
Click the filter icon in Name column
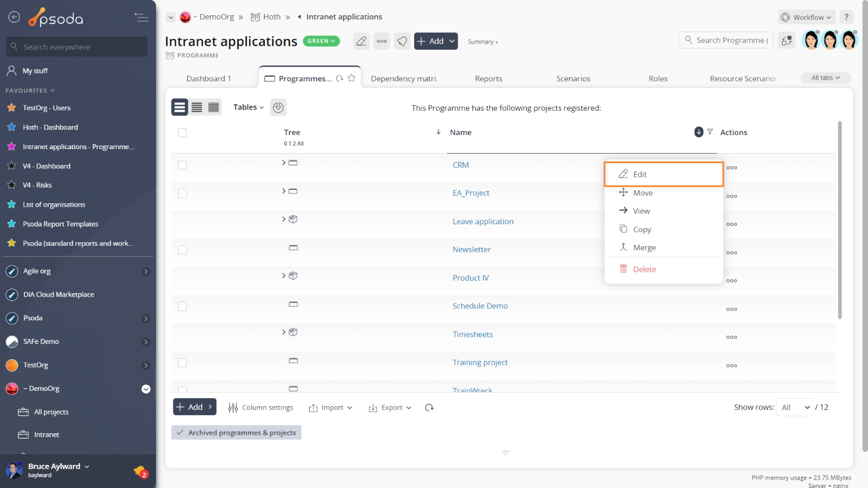pos(710,132)
